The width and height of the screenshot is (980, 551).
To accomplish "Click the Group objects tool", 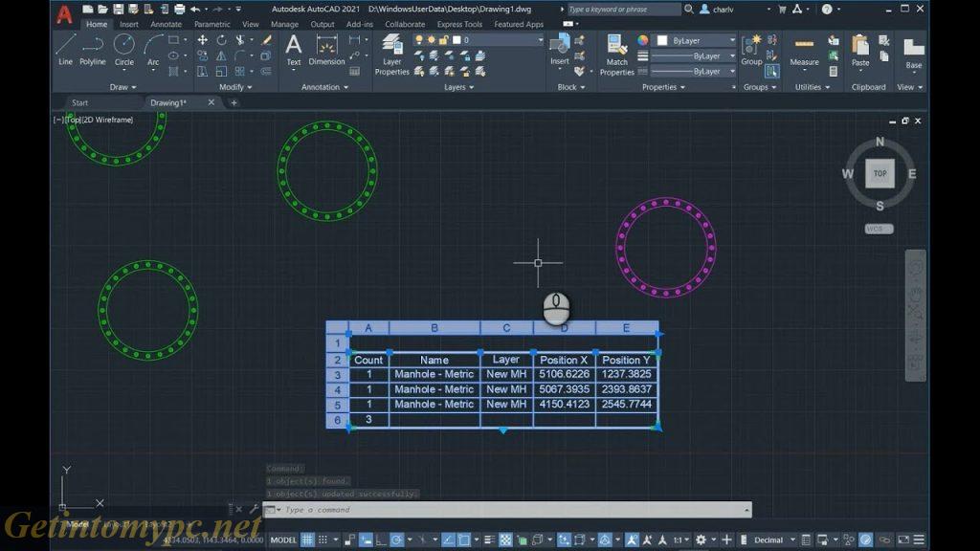I will coord(751,49).
